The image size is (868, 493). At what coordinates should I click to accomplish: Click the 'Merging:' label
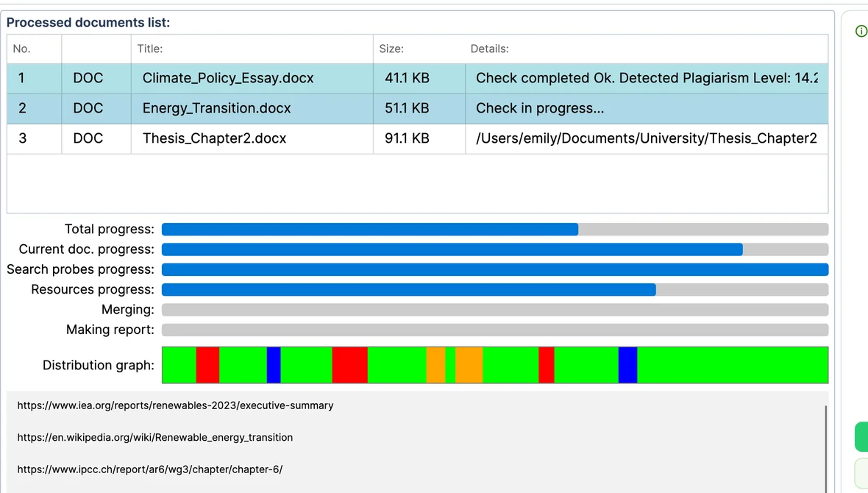128,310
